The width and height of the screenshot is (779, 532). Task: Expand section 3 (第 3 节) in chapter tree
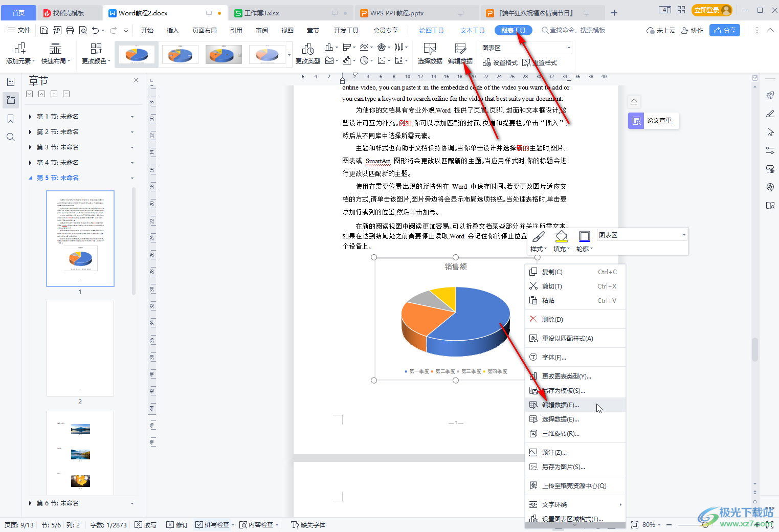click(30, 147)
